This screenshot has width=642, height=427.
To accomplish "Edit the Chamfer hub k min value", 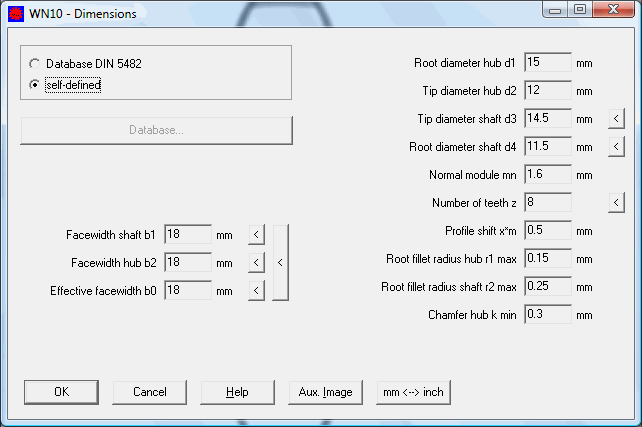I will pos(547,315).
